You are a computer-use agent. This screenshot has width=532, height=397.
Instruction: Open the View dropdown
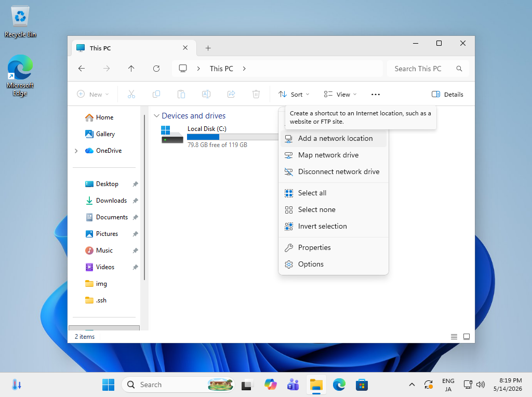(340, 95)
